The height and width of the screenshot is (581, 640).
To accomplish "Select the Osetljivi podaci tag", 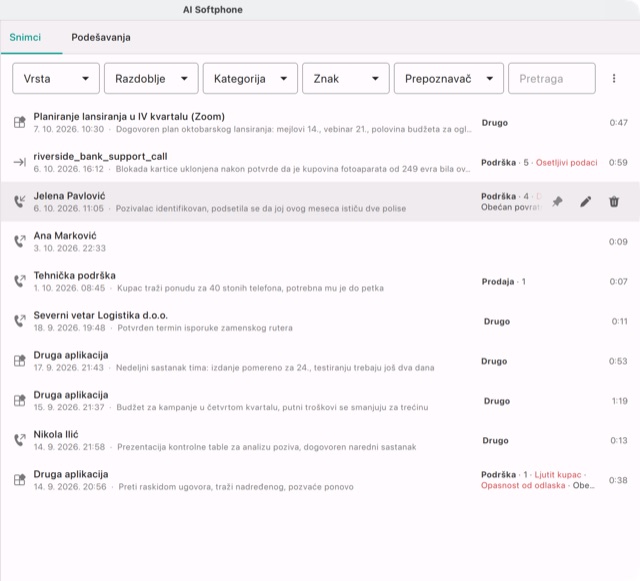I will point(567,163).
